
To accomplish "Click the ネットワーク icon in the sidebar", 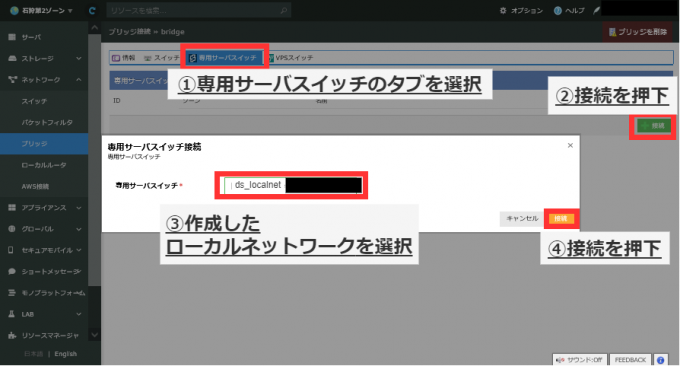I will 12,79.
